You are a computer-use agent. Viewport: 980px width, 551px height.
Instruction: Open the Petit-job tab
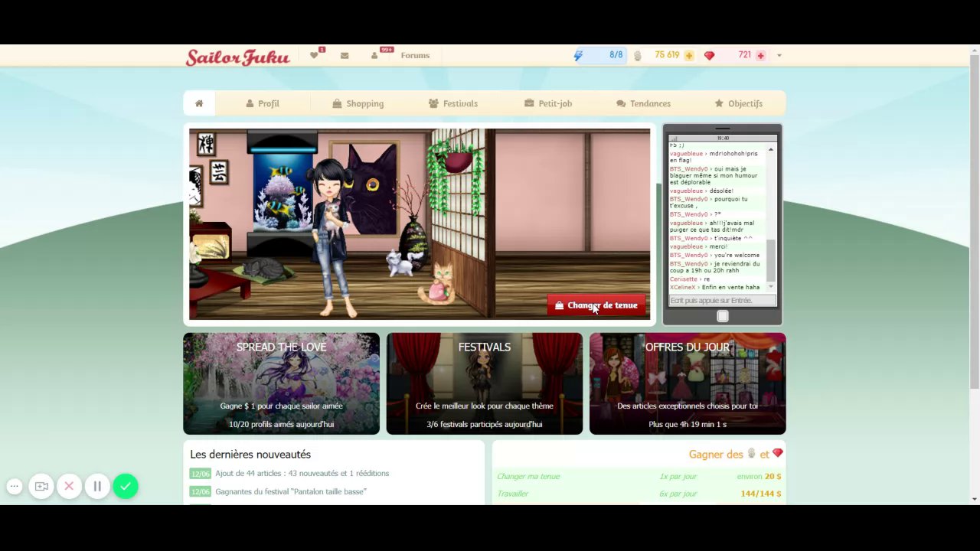(x=548, y=103)
